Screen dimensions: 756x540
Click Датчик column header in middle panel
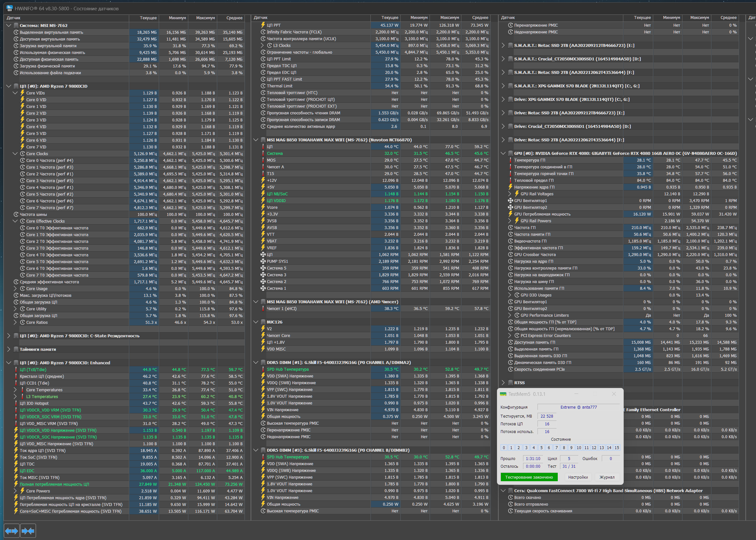[x=261, y=18]
